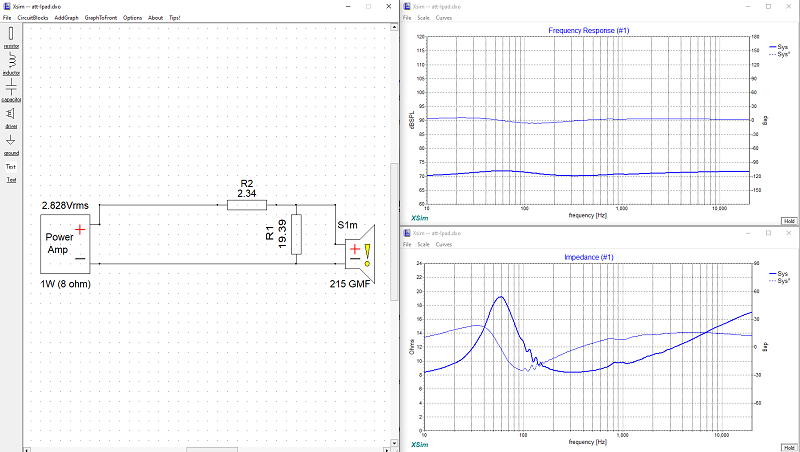The width and height of the screenshot is (800, 452).
Task: Open the Options menu
Action: [133, 17]
